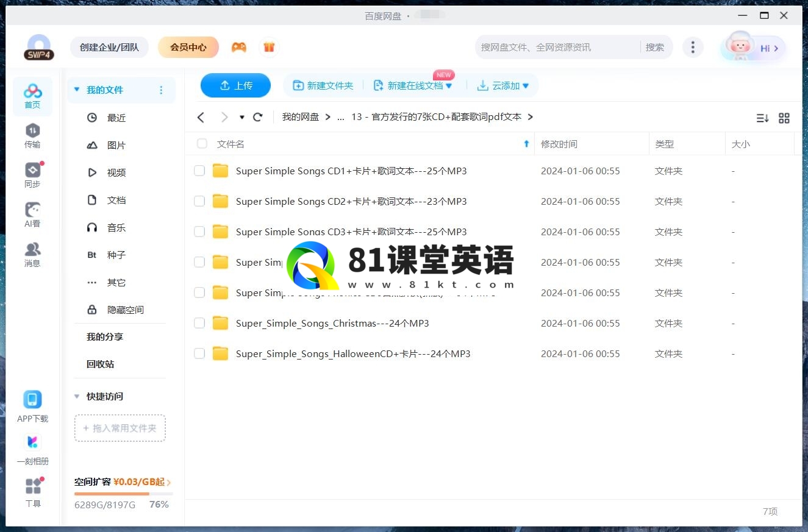
Task: Open the 首页 home sidebar icon
Action: pos(32,96)
